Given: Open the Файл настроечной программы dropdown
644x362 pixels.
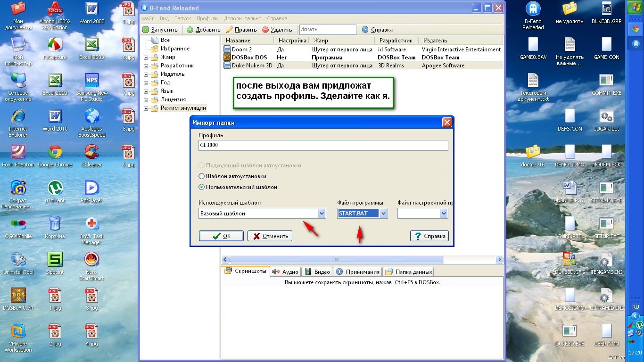Looking at the screenshot, I should [444, 214].
